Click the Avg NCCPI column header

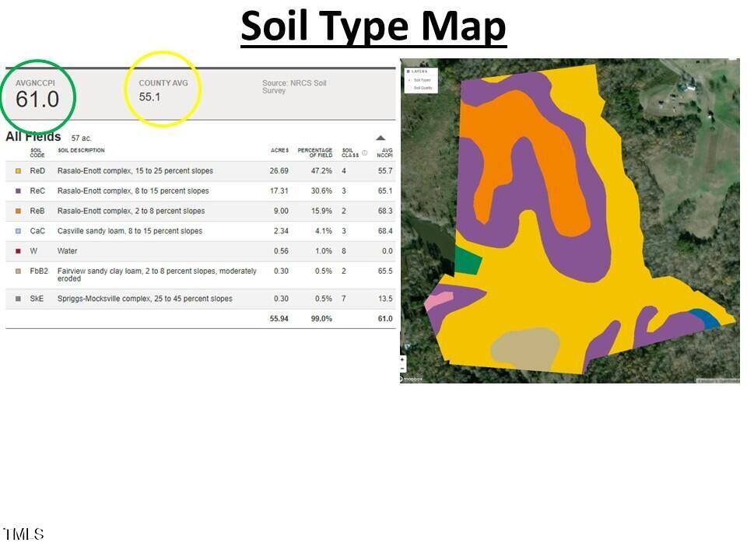tap(384, 152)
